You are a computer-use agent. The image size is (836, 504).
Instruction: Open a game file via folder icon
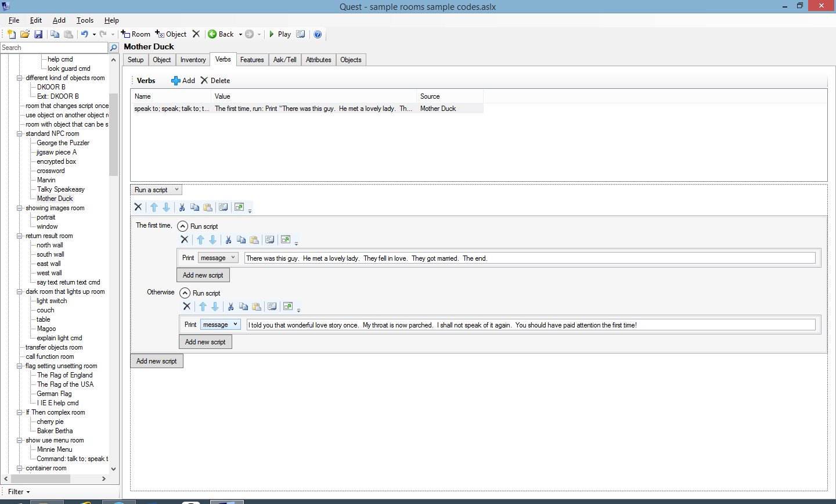click(x=25, y=34)
